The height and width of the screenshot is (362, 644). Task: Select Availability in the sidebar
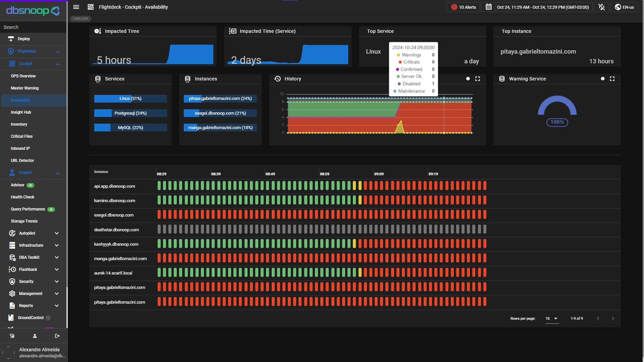coord(33,100)
